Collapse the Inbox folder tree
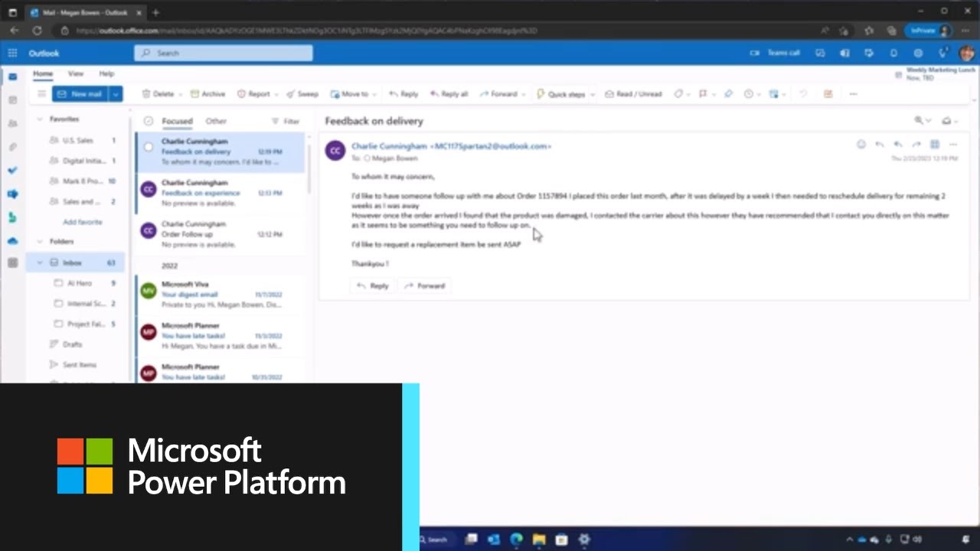Screen dimensions: 980x551 [x=38, y=262]
